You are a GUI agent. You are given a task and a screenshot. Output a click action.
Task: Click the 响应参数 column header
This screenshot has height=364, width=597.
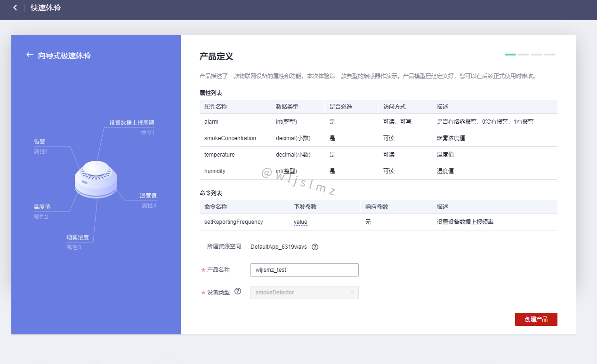(377, 207)
